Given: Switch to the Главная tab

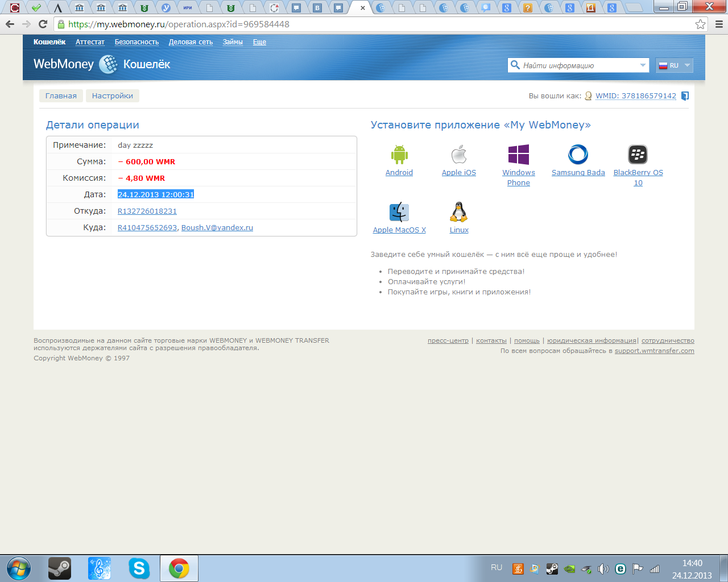Looking at the screenshot, I should click(x=61, y=95).
